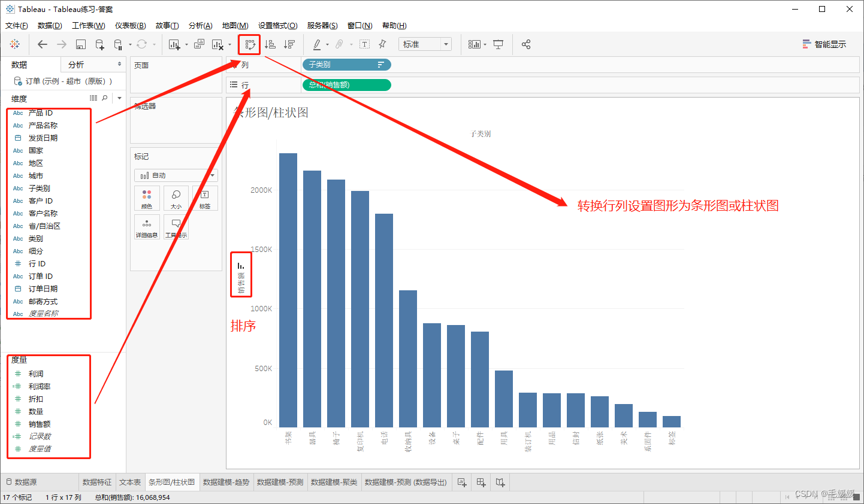Click the 工具提示 marks card button

(176, 227)
